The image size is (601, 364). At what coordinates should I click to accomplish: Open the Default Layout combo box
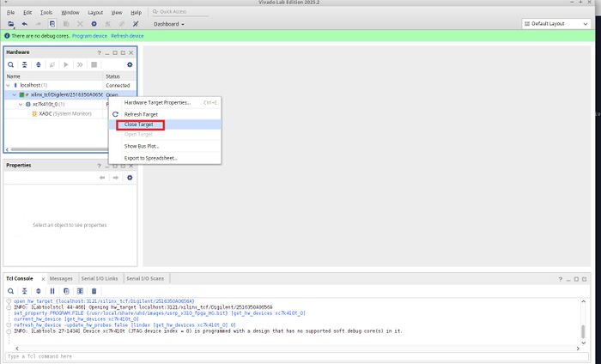pyautogui.click(x=555, y=24)
